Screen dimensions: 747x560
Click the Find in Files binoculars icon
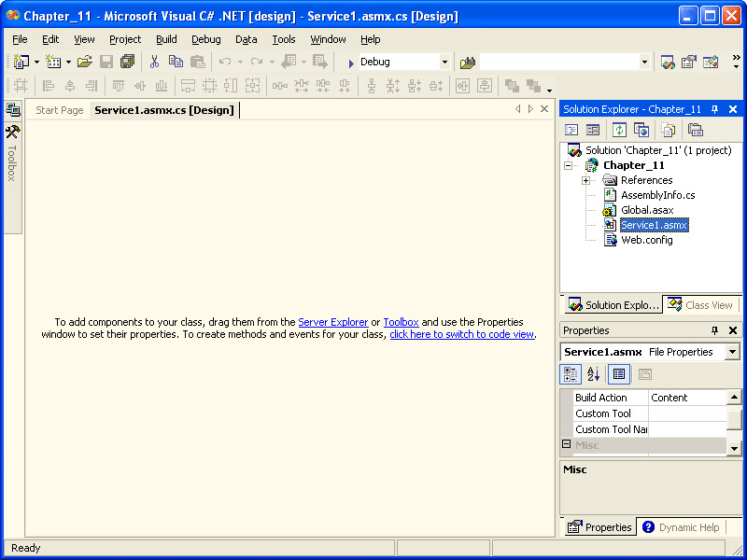(x=468, y=63)
